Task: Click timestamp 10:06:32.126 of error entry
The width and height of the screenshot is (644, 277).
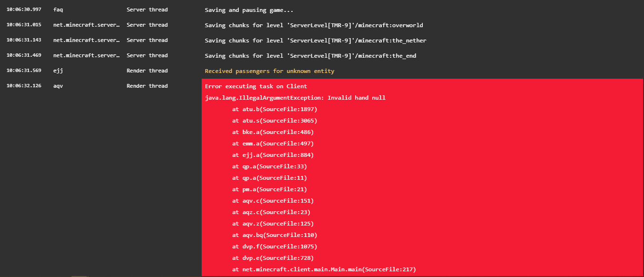Action: pos(24,86)
